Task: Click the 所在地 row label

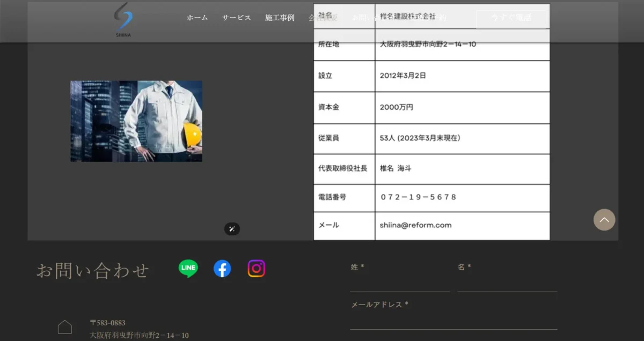Action: [x=328, y=44]
